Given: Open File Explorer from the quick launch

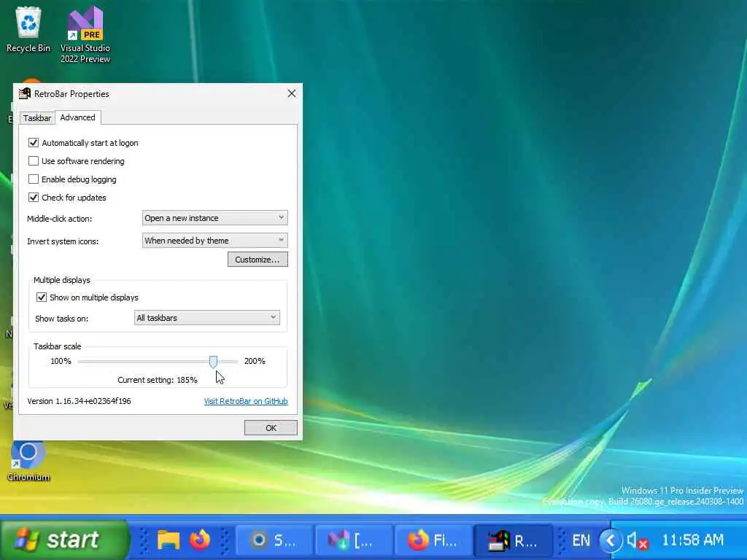Looking at the screenshot, I should tap(169, 540).
